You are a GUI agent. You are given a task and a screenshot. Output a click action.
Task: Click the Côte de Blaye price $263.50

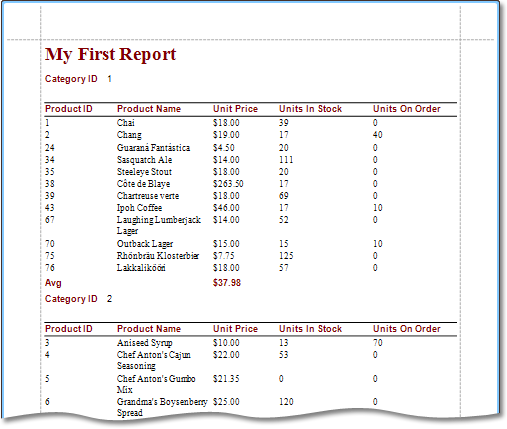[228, 184]
